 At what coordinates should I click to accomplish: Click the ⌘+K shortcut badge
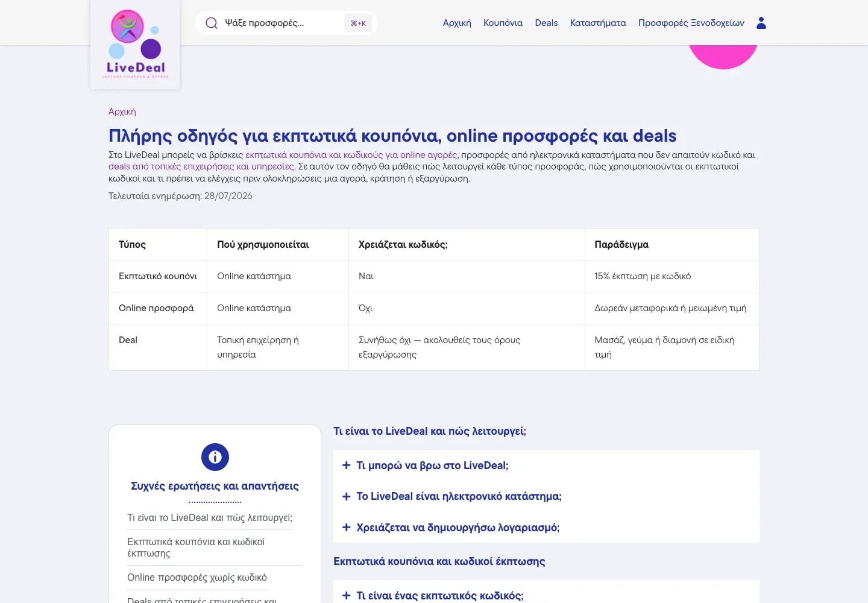click(358, 23)
